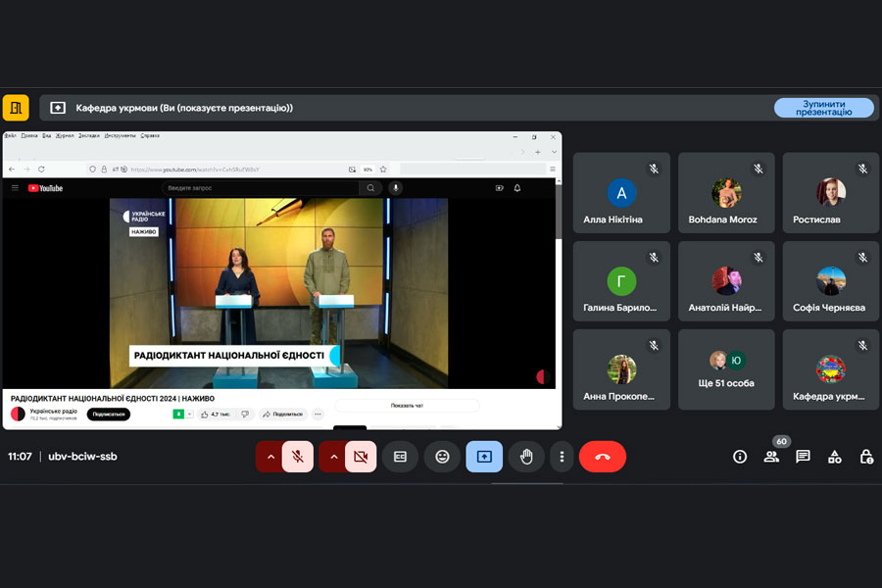Open Правка menu in shared browser

click(x=29, y=135)
